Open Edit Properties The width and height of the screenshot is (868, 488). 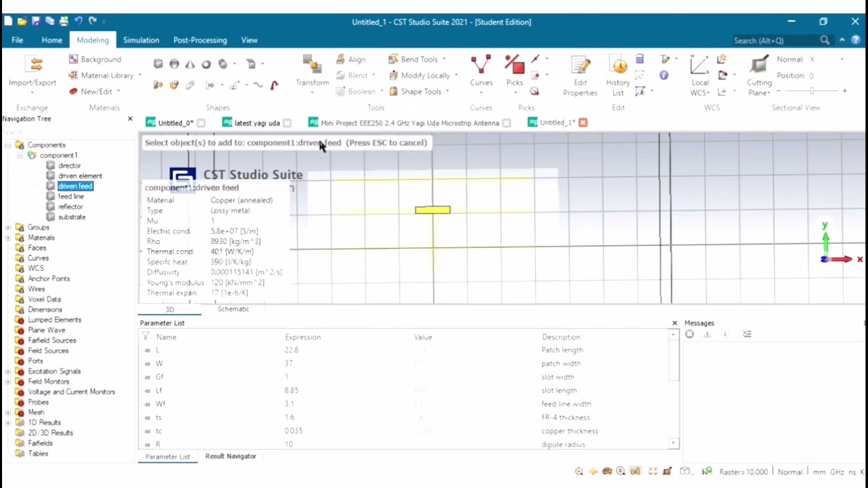point(580,76)
